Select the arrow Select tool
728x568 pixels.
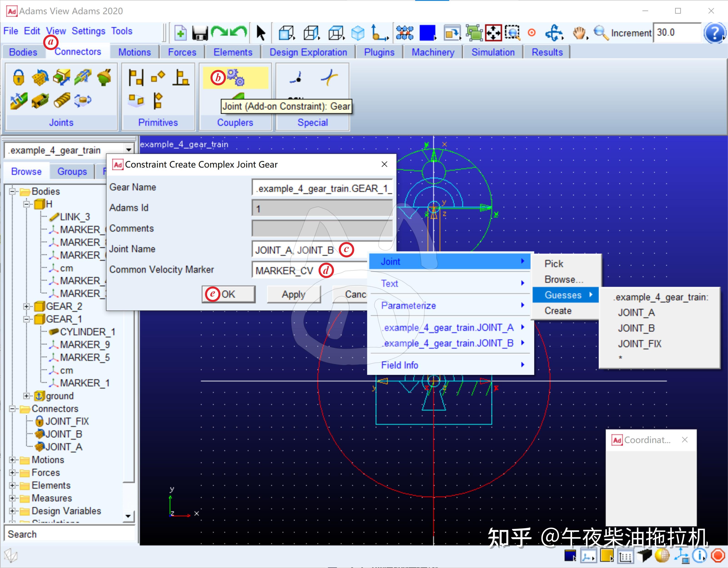[x=261, y=33]
